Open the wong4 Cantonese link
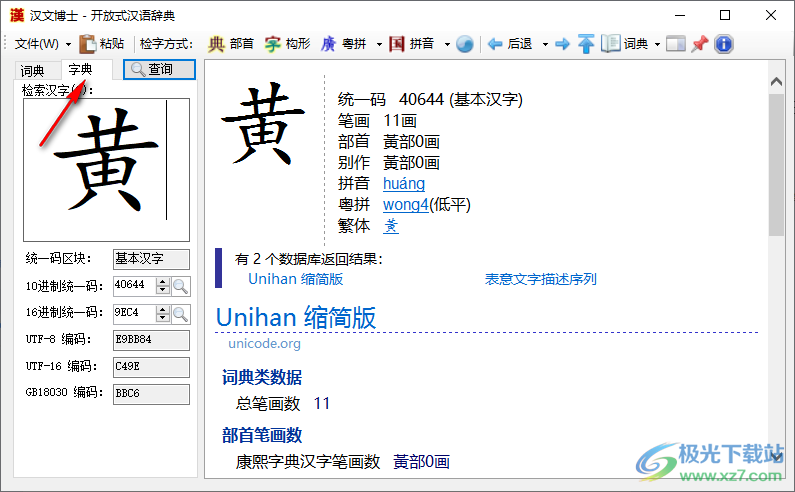This screenshot has width=795, height=492. [406, 205]
